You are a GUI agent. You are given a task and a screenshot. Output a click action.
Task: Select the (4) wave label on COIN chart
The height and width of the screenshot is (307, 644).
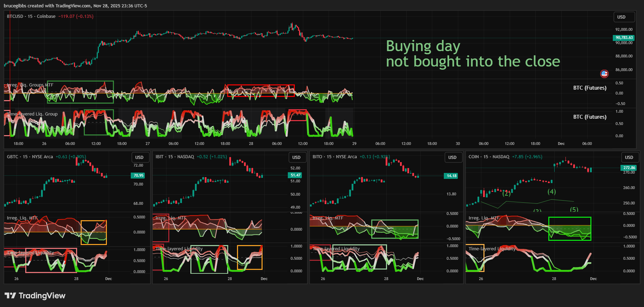551,191
